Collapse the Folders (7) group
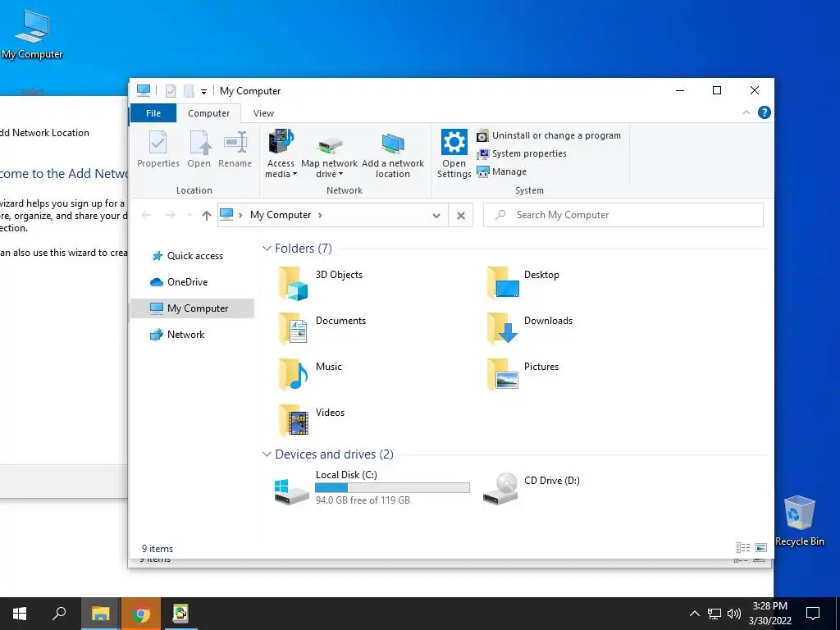The height and width of the screenshot is (630, 840). [267, 249]
